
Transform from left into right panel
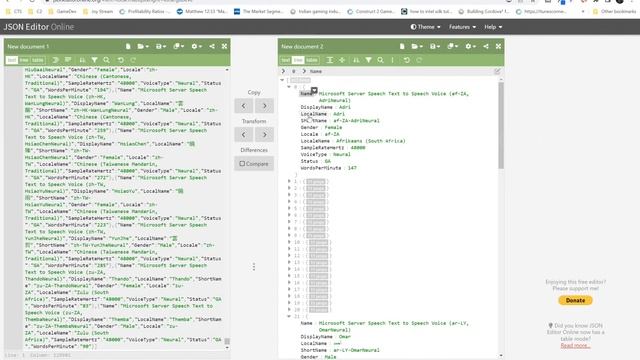(x=264, y=134)
